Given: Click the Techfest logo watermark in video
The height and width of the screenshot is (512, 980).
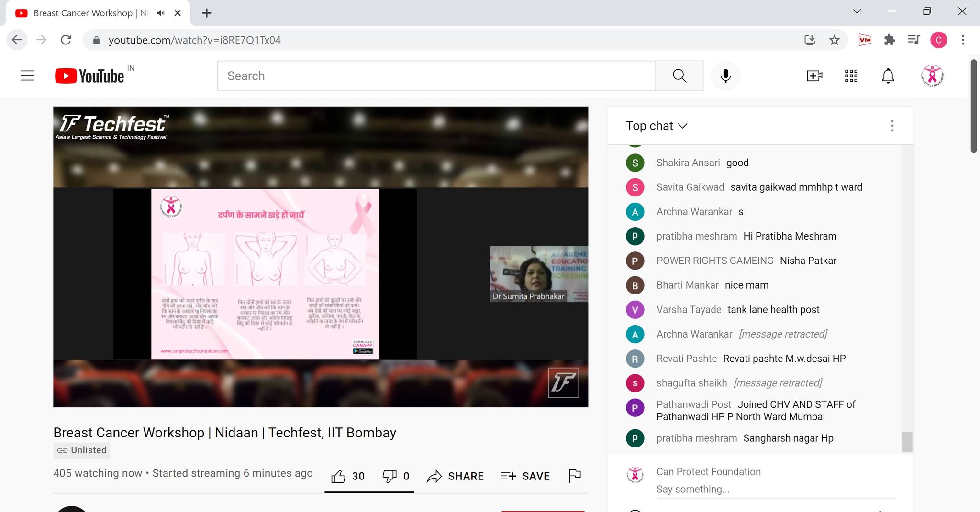Looking at the screenshot, I should click(564, 382).
